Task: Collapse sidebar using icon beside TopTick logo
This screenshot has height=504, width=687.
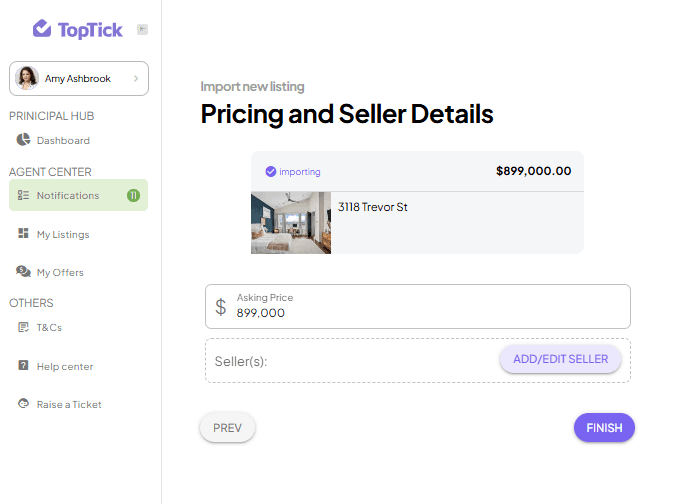Action: pos(142,29)
